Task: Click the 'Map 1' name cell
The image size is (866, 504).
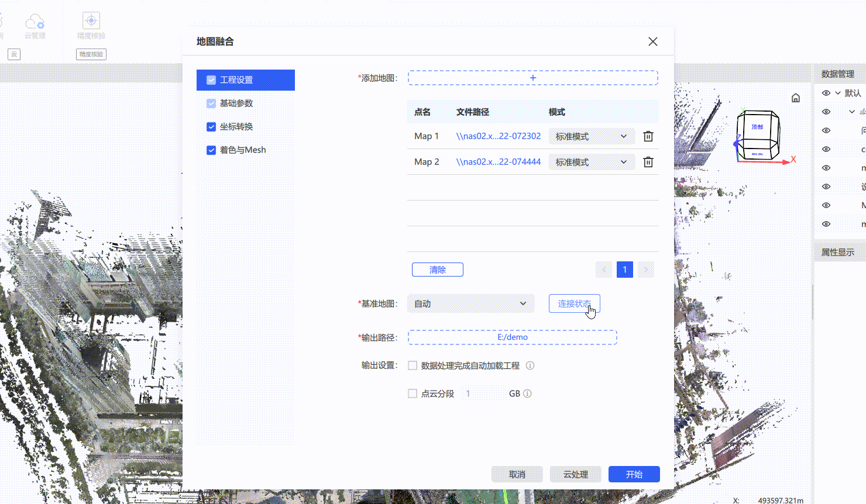Action: click(427, 136)
